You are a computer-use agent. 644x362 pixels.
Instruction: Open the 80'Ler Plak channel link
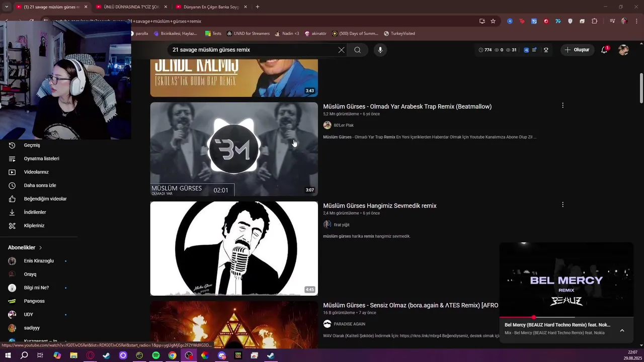tap(344, 125)
